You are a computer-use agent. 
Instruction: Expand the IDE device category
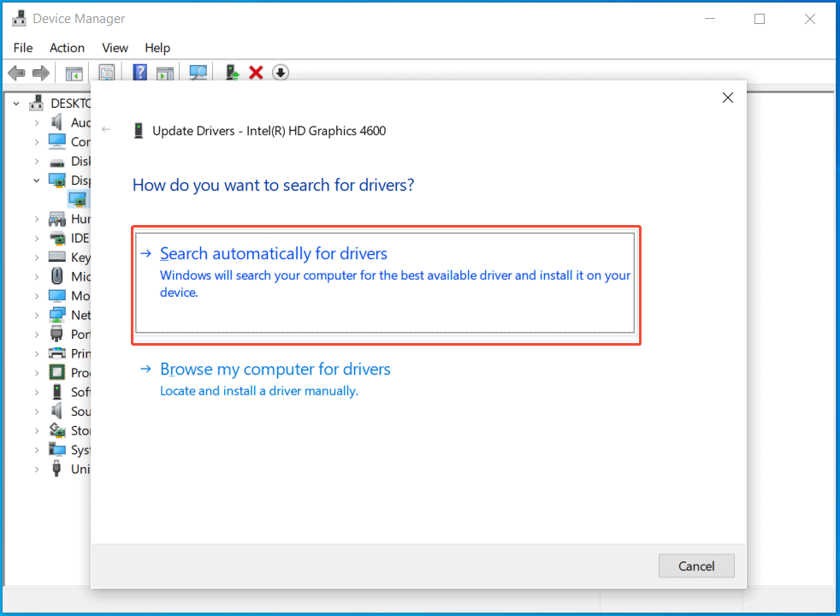36,238
